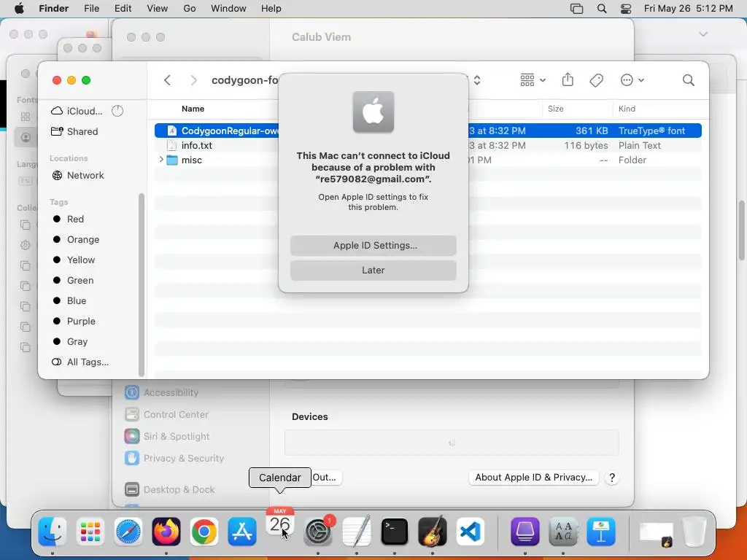Open the Share icon in the Finder toolbar
This screenshot has width=747, height=560.
point(568,80)
